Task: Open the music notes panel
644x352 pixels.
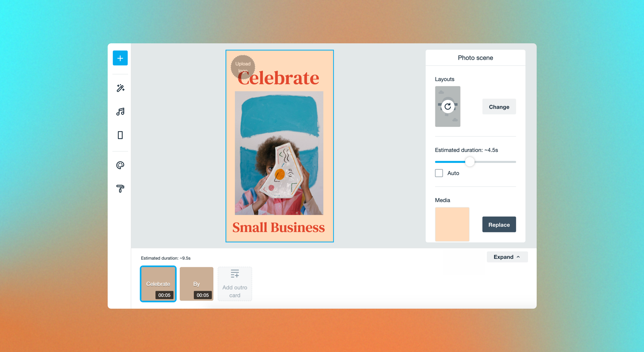Action: point(120,112)
